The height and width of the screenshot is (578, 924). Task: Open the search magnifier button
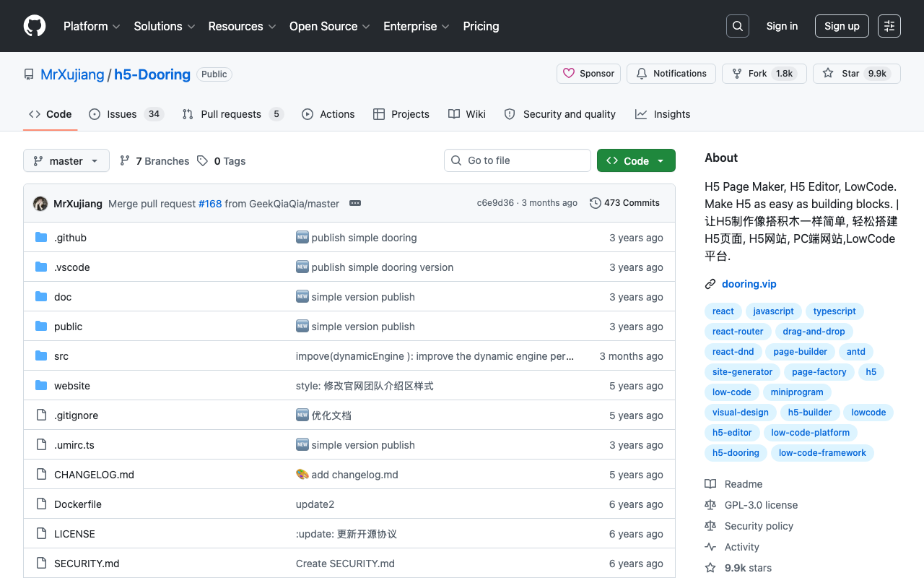pos(738,26)
